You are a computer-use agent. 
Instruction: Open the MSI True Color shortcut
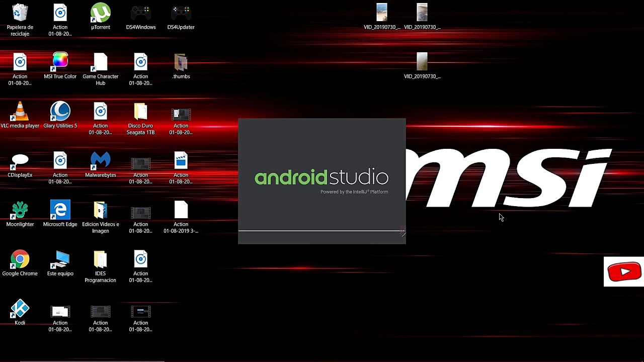[x=60, y=62]
